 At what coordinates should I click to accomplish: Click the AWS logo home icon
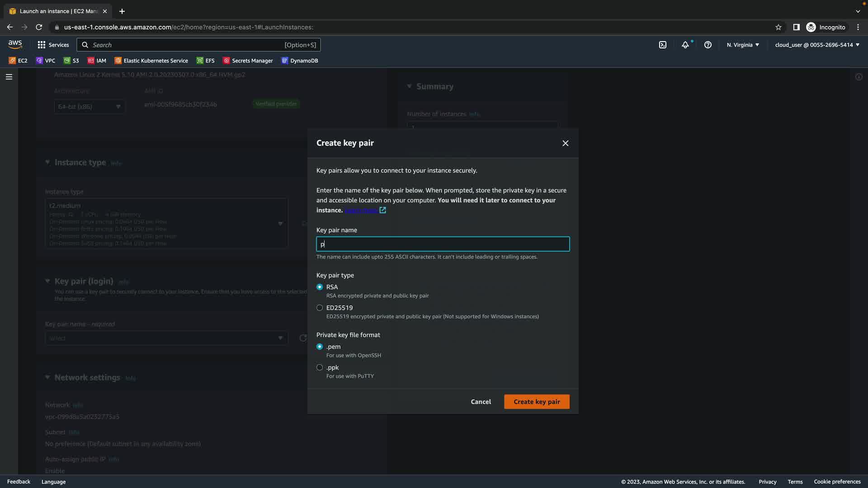click(x=15, y=44)
